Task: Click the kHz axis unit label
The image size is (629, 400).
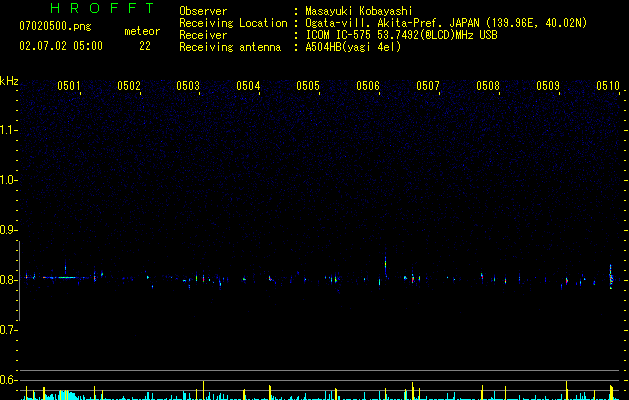Action: coord(9,81)
